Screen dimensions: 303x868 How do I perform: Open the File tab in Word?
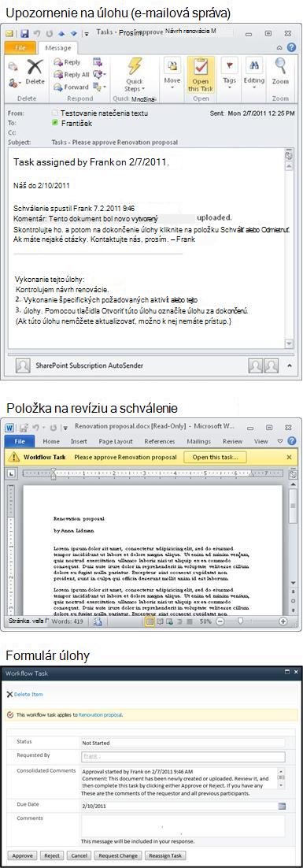tap(20, 441)
